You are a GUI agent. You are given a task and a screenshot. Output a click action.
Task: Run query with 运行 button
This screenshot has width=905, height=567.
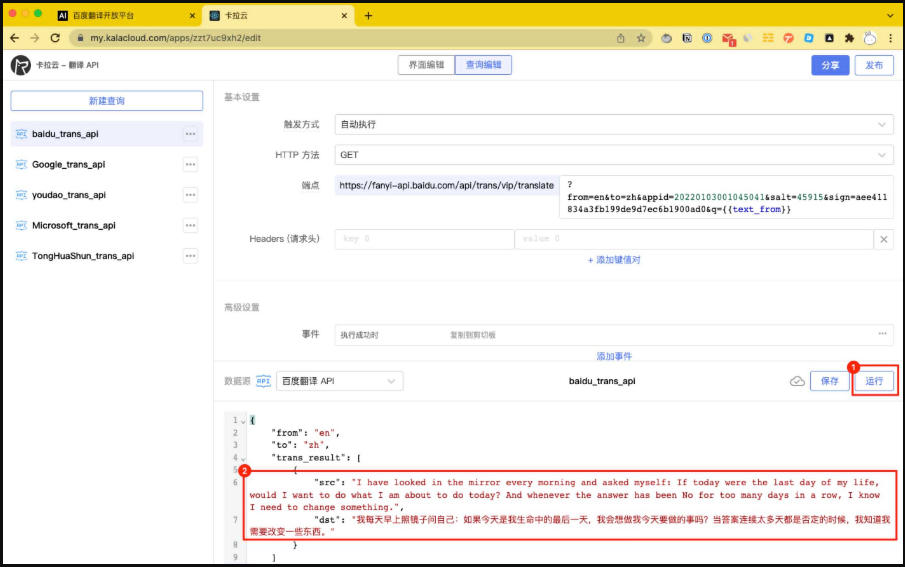point(874,381)
